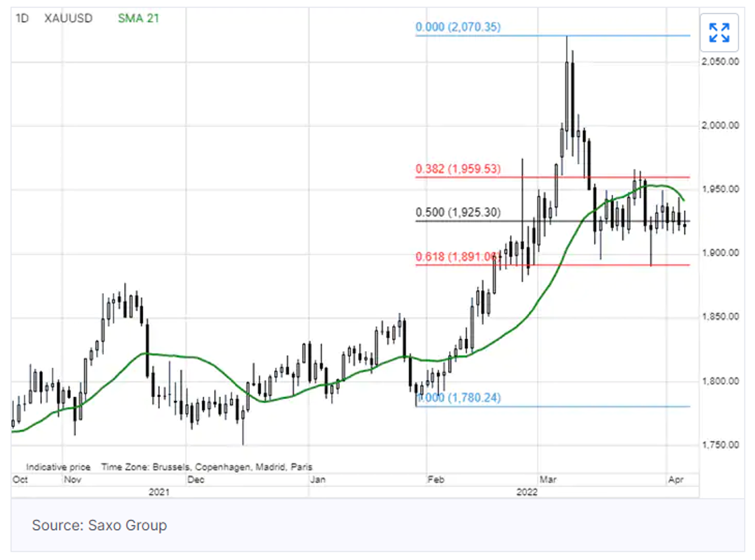Image resolution: width=755 pixels, height=560 pixels.
Task: Click the 2,000.00 price axis label
Action: point(719,126)
